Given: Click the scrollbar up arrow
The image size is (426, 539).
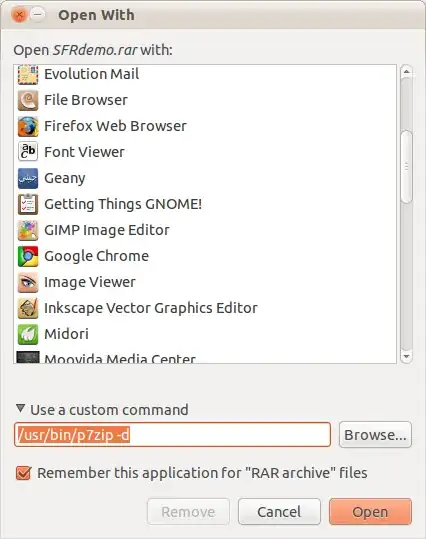Looking at the screenshot, I should (x=406, y=72).
